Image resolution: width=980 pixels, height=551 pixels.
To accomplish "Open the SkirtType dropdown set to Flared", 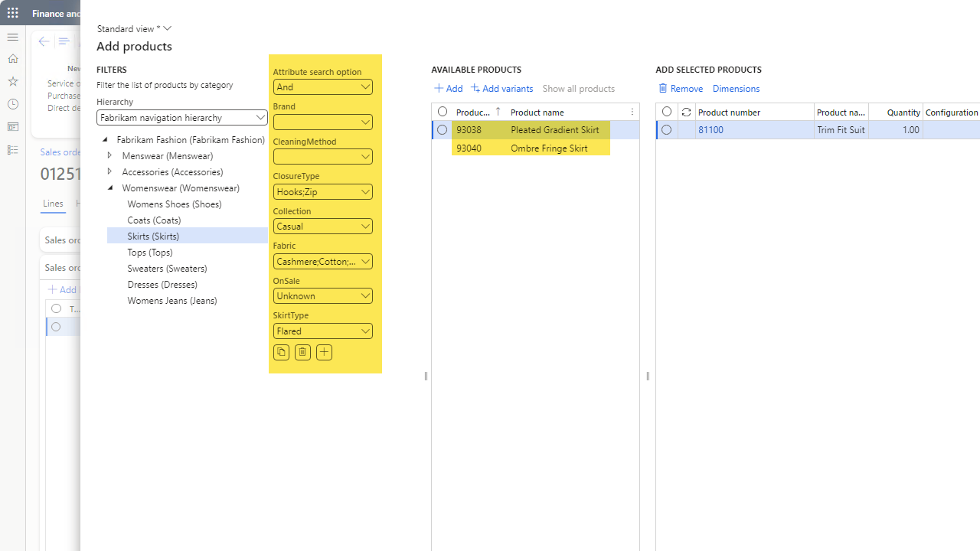I will point(323,331).
